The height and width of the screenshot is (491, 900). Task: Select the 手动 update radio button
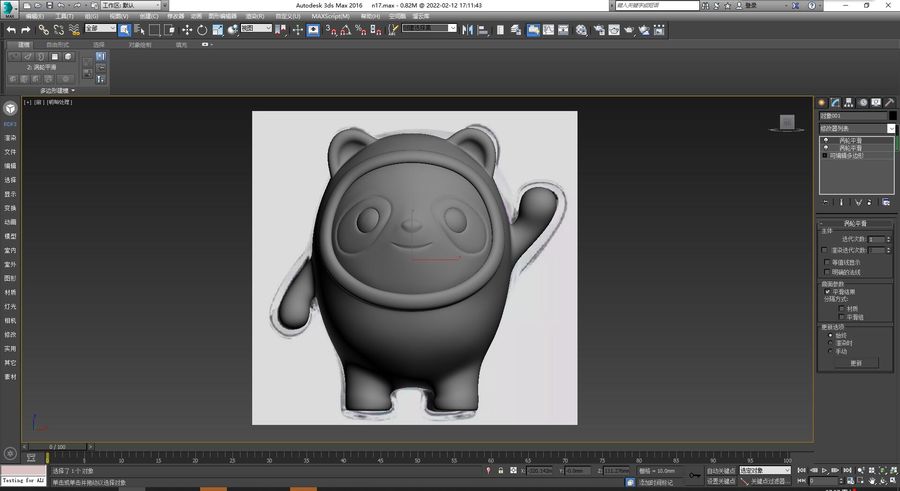pos(831,351)
